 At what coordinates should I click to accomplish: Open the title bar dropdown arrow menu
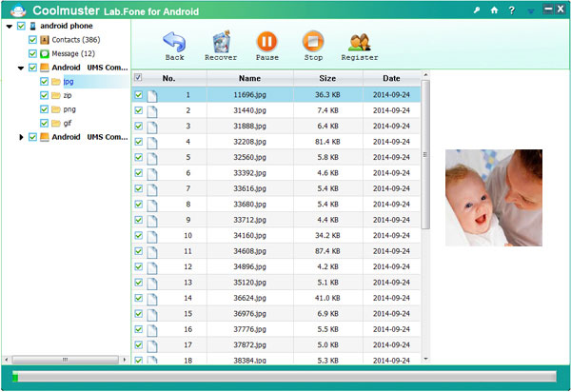pos(530,11)
